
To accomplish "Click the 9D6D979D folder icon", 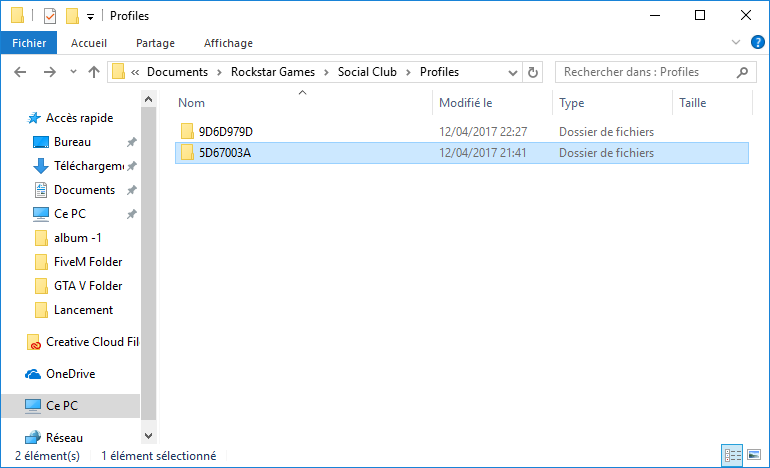I will (187, 131).
